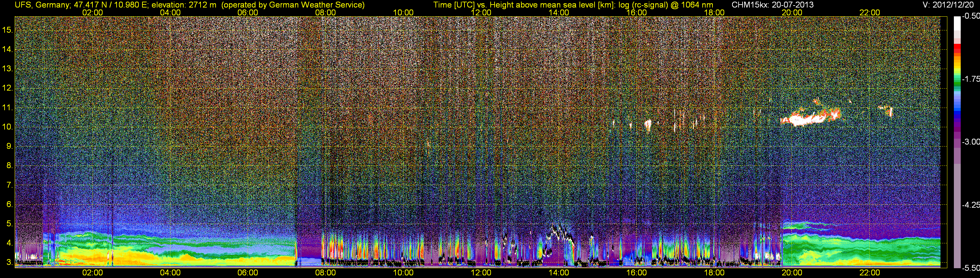Image resolution: width=980 pixels, height=278 pixels.
Task: Click the 04:00 label on top time axis
Action: pos(170,12)
